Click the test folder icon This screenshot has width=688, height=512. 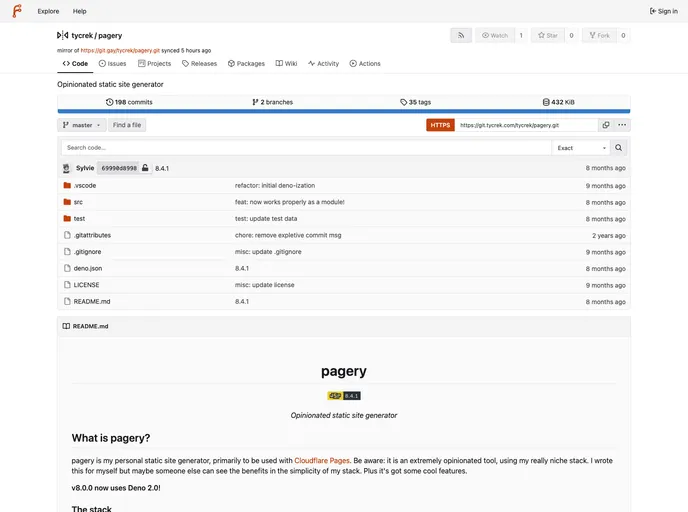67,218
